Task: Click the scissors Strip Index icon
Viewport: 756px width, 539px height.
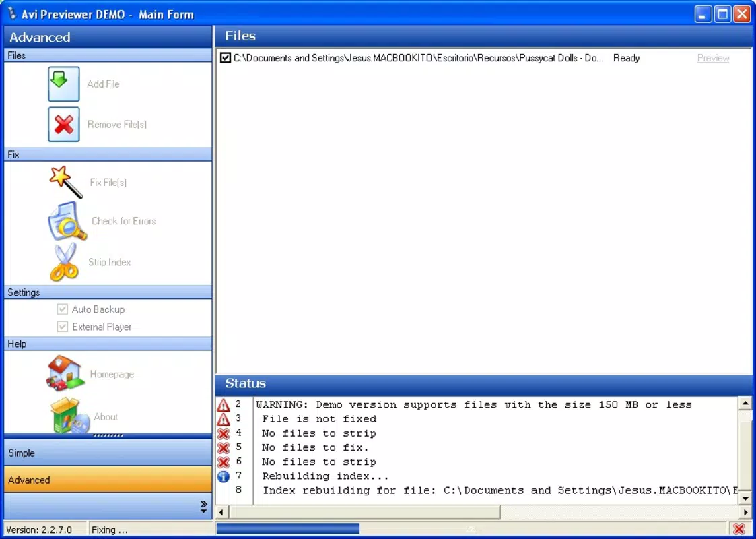Action: (64, 262)
